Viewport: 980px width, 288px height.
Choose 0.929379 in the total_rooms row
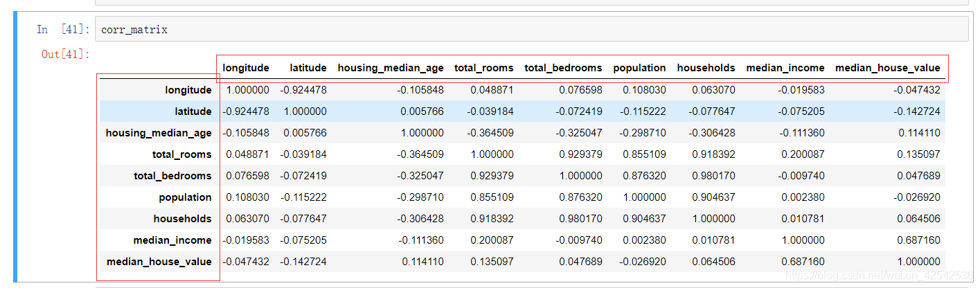(581, 154)
